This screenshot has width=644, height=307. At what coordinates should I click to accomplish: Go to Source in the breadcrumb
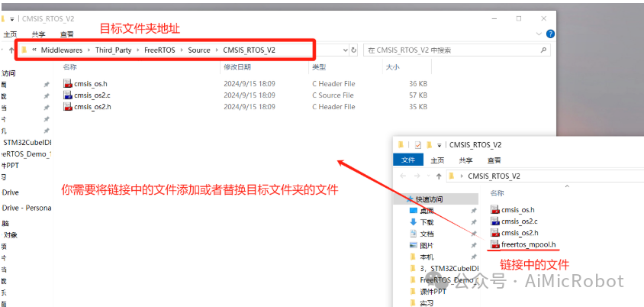(x=199, y=50)
